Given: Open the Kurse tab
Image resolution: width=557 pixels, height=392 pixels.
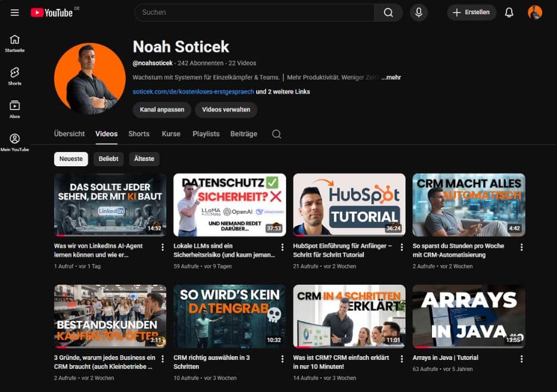Looking at the screenshot, I should 171,134.
